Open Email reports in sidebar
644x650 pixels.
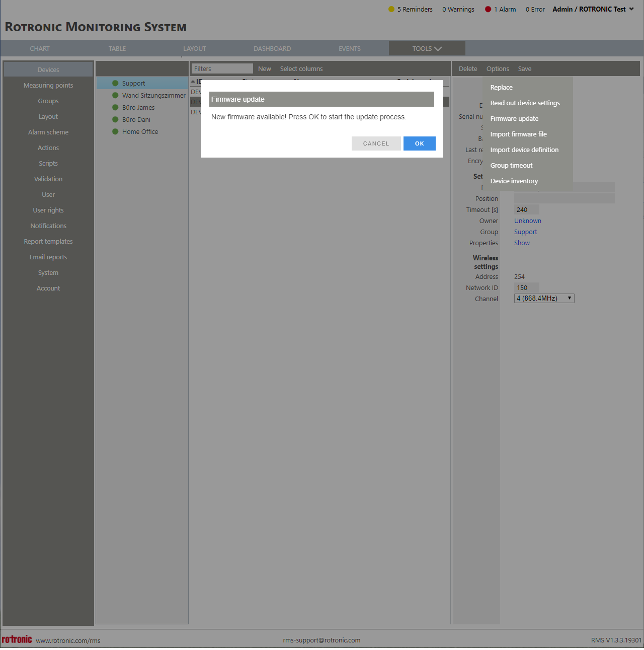coord(48,257)
